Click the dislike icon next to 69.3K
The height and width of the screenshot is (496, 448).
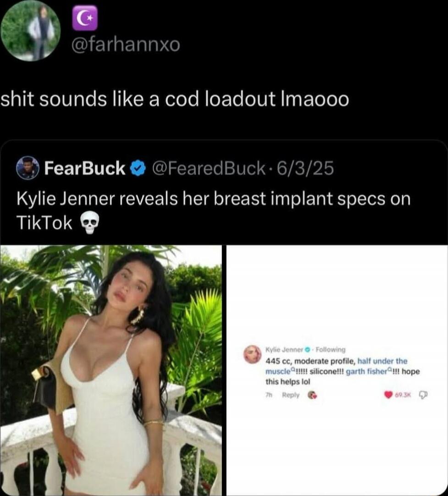423,395
